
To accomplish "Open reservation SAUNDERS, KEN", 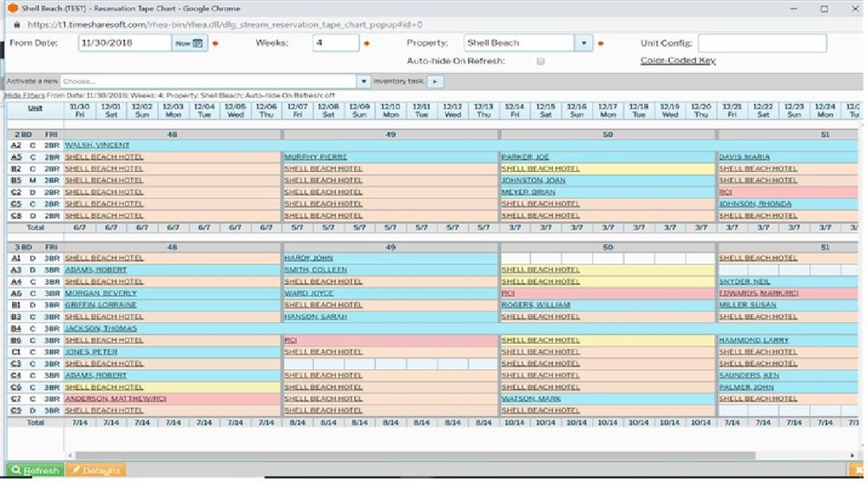I will [x=748, y=376].
